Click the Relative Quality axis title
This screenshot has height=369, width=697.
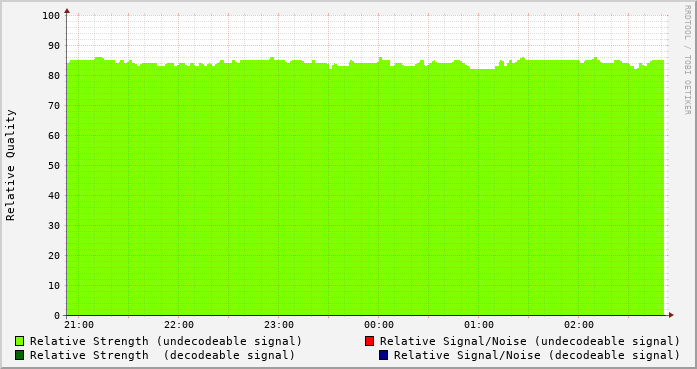pyautogui.click(x=10, y=165)
